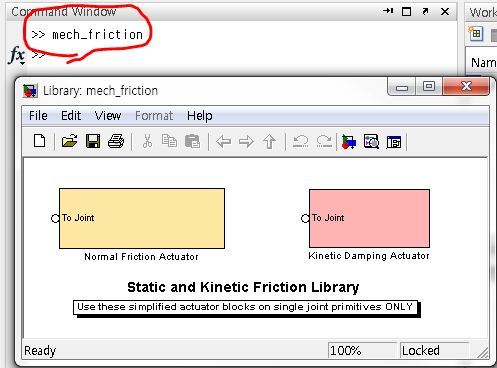Open the File menu

pyautogui.click(x=38, y=116)
